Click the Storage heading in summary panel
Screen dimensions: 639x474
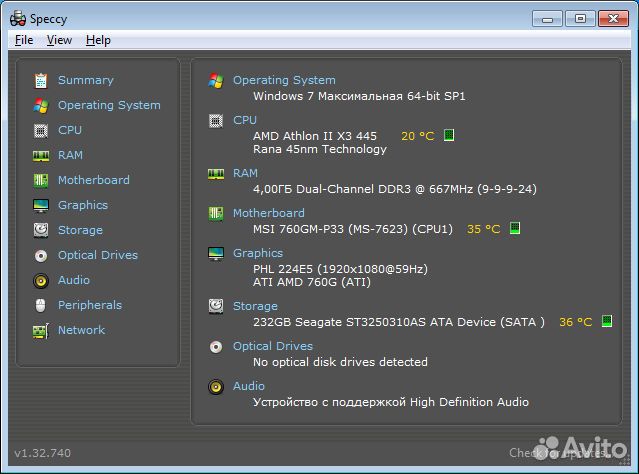tap(255, 306)
